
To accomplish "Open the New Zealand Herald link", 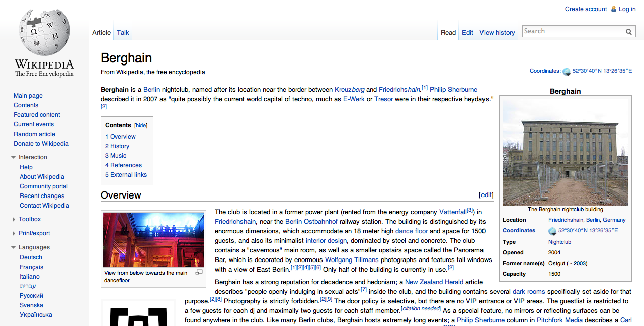I will tap(434, 282).
